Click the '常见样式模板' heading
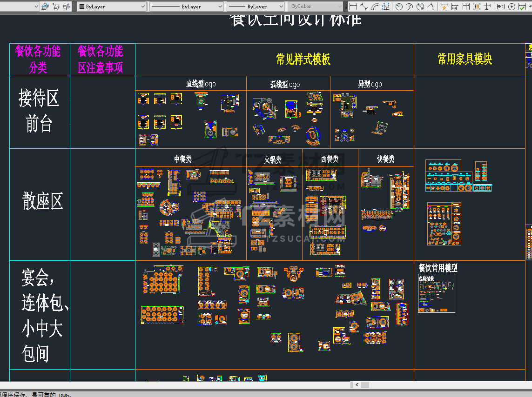532x397 pixels. click(303, 60)
